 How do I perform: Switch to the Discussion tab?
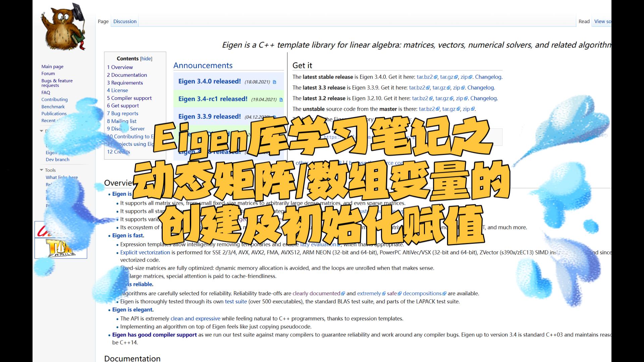coord(125,21)
